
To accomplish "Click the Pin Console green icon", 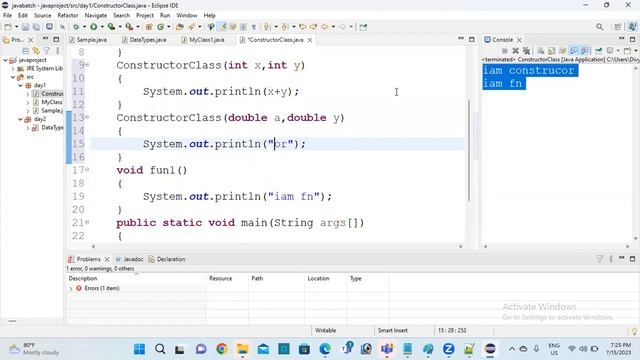I will tap(598, 51).
